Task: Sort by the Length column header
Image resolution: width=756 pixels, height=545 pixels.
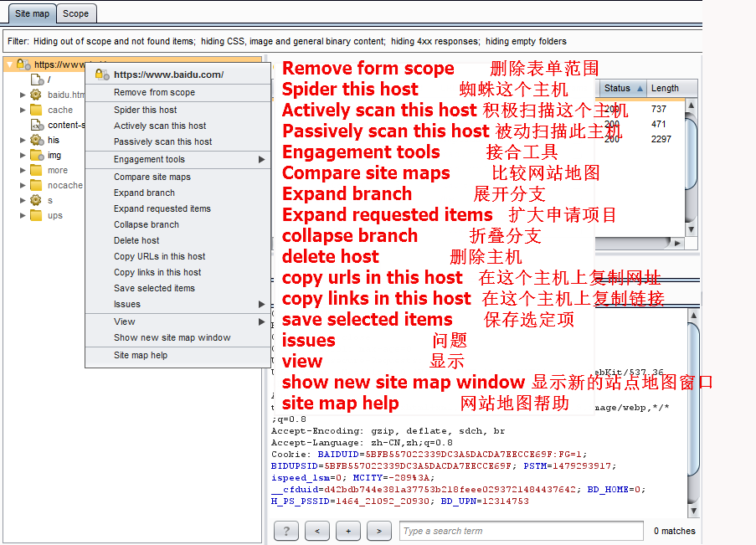Action: click(x=671, y=88)
